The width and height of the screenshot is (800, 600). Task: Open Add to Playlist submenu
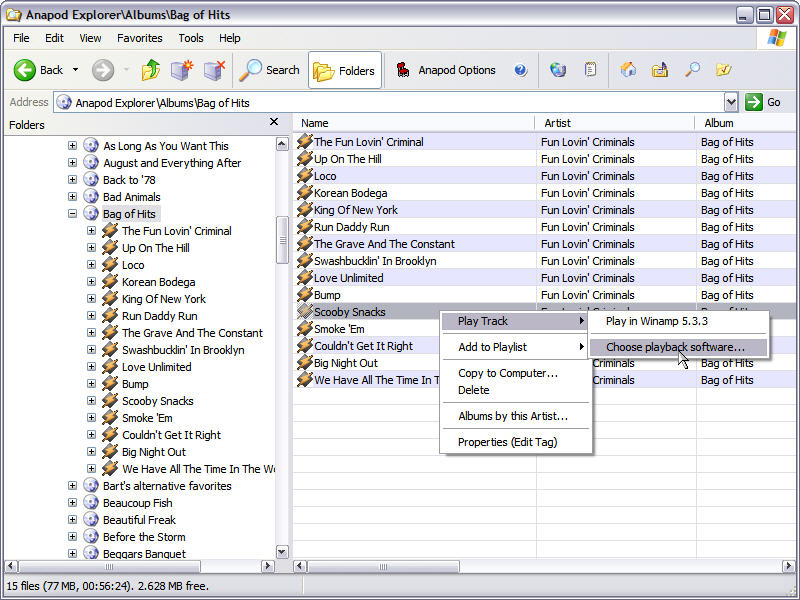516,347
